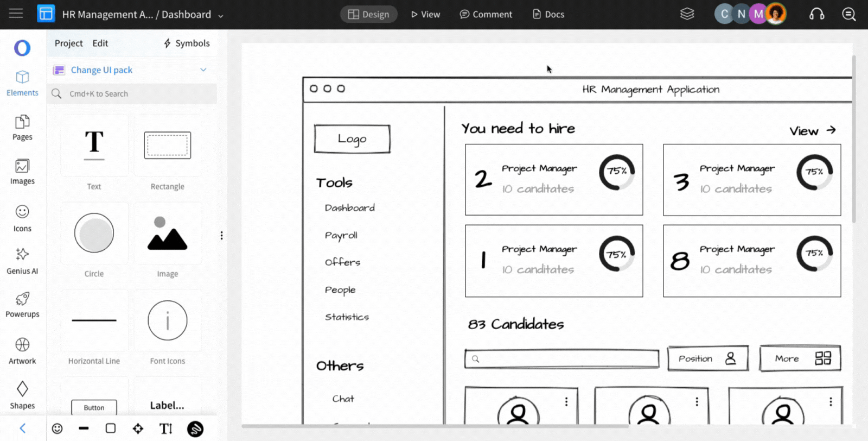Click the TI text quick tool

click(x=166, y=429)
